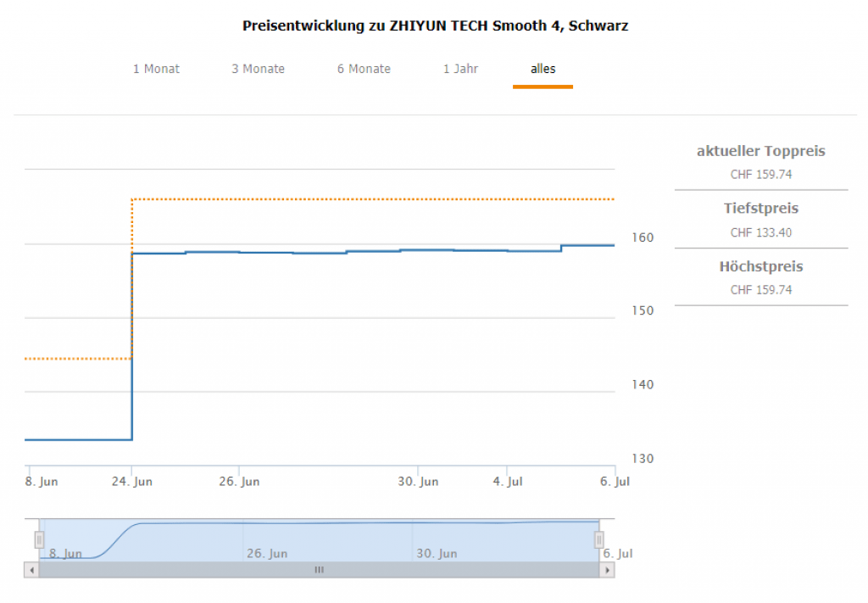Click the scrollbar's left arrow button

[32, 571]
